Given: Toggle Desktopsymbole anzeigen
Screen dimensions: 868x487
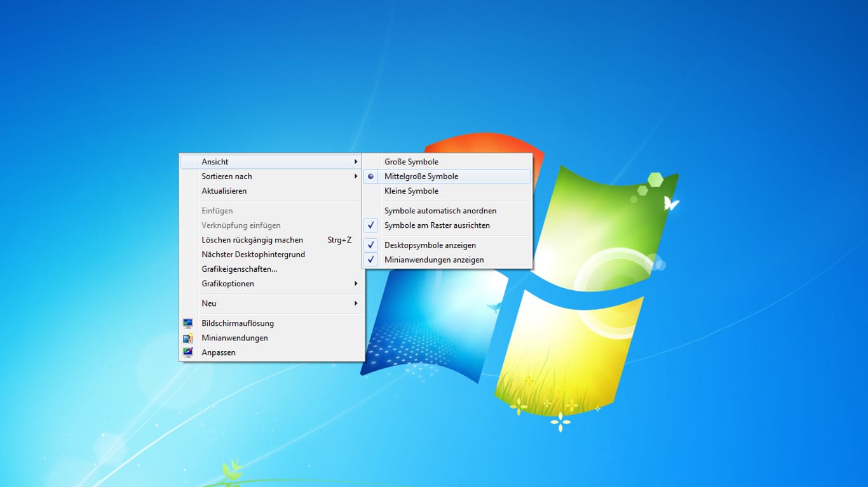Looking at the screenshot, I should pos(447,245).
